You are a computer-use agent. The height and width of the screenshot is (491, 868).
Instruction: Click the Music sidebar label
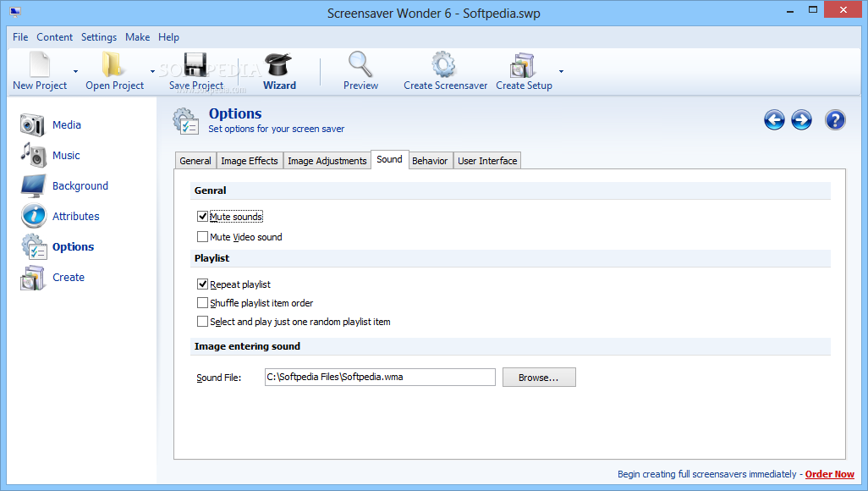point(66,155)
